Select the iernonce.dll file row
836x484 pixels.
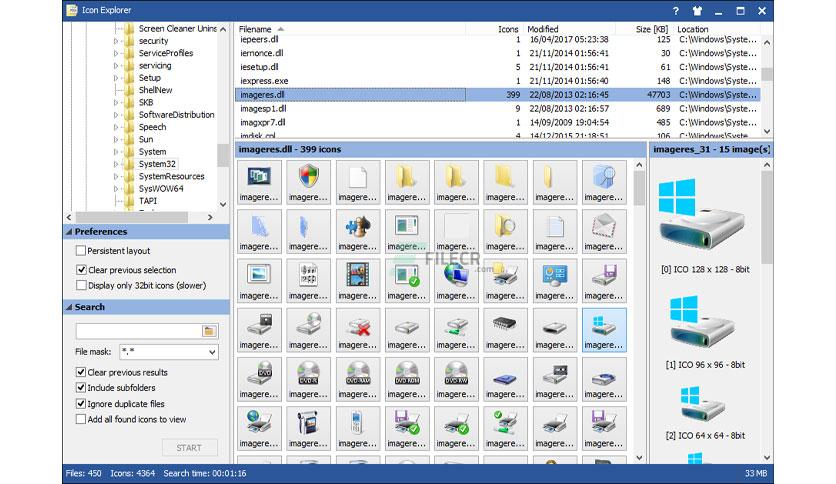point(497,53)
